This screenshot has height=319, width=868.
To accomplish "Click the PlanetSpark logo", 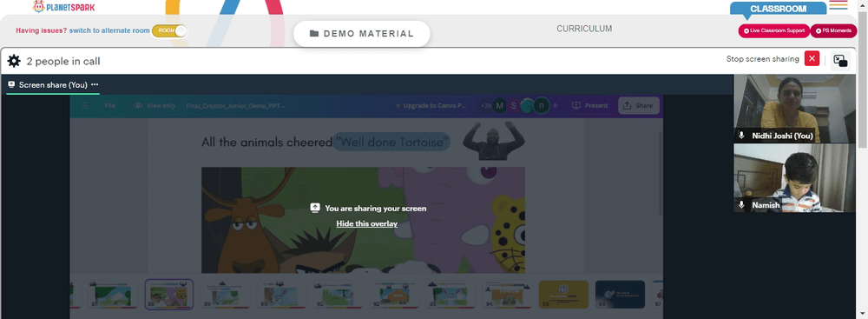I will [63, 6].
